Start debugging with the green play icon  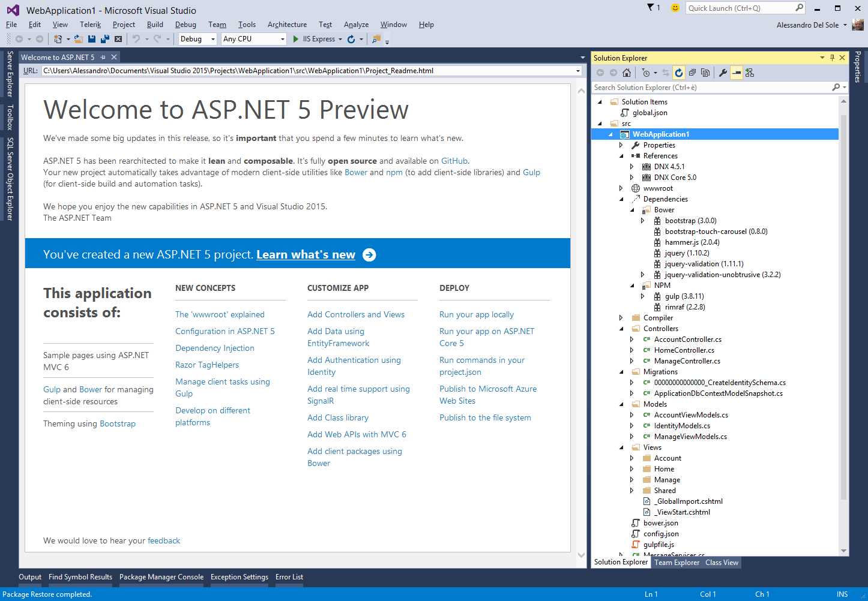pos(295,39)
